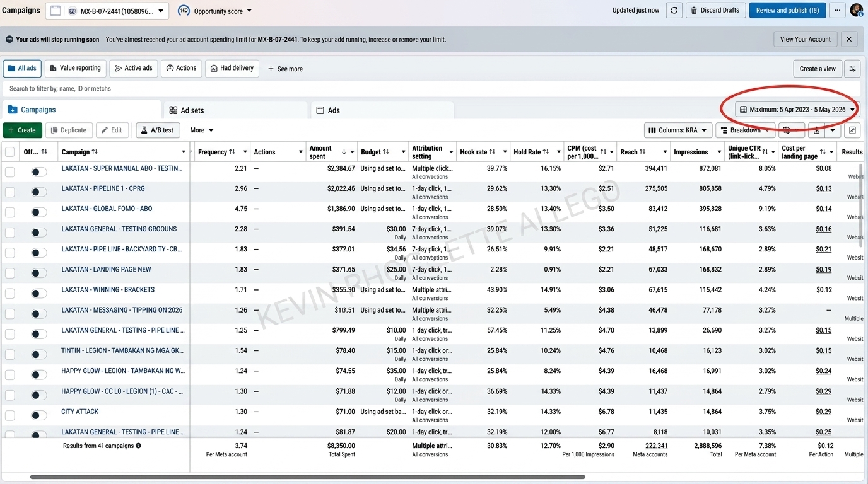Click the export table data icon
This screenshot has width=868, height=484.
click(x=817, y=130)
